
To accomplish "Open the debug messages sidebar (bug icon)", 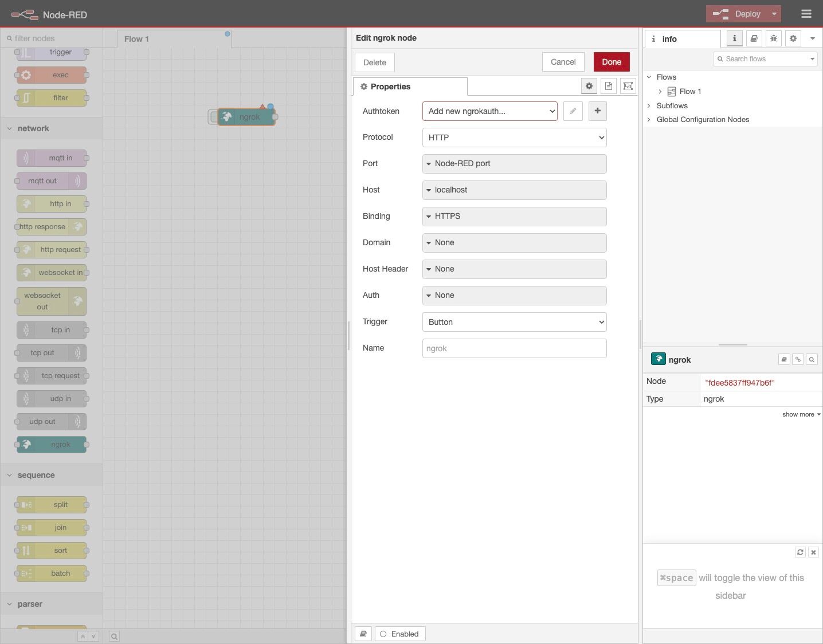I will (x=773, y=38).
